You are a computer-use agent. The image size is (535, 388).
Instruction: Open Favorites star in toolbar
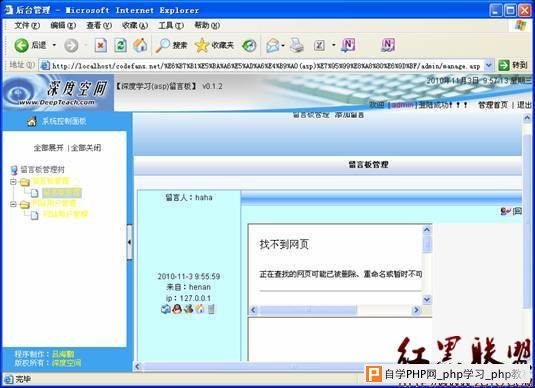tap(214, 45)
